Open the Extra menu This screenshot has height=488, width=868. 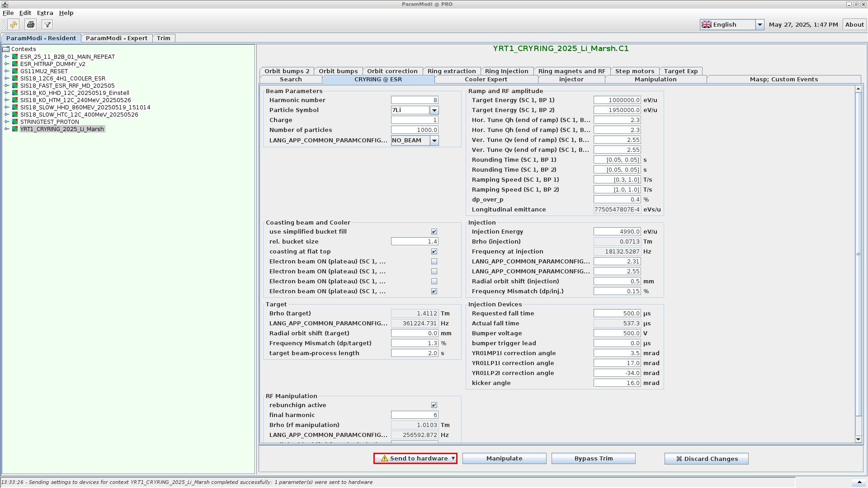coord(45,13)
